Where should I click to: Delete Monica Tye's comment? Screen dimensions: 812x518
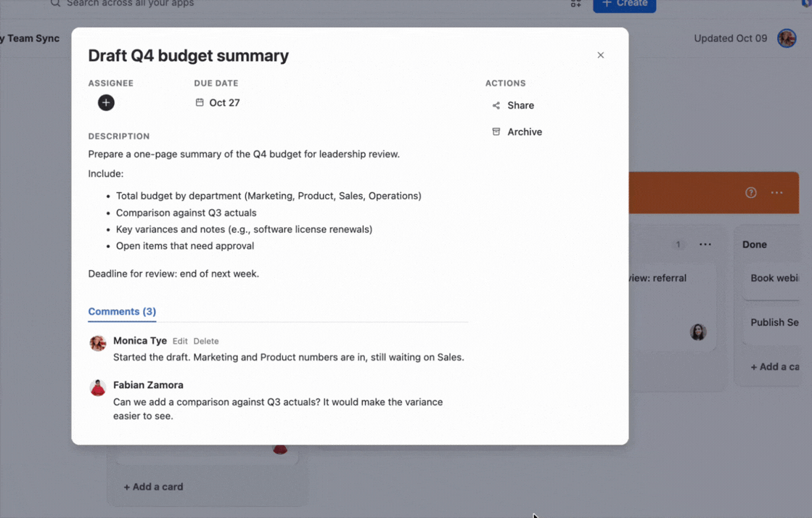(206, 341)
